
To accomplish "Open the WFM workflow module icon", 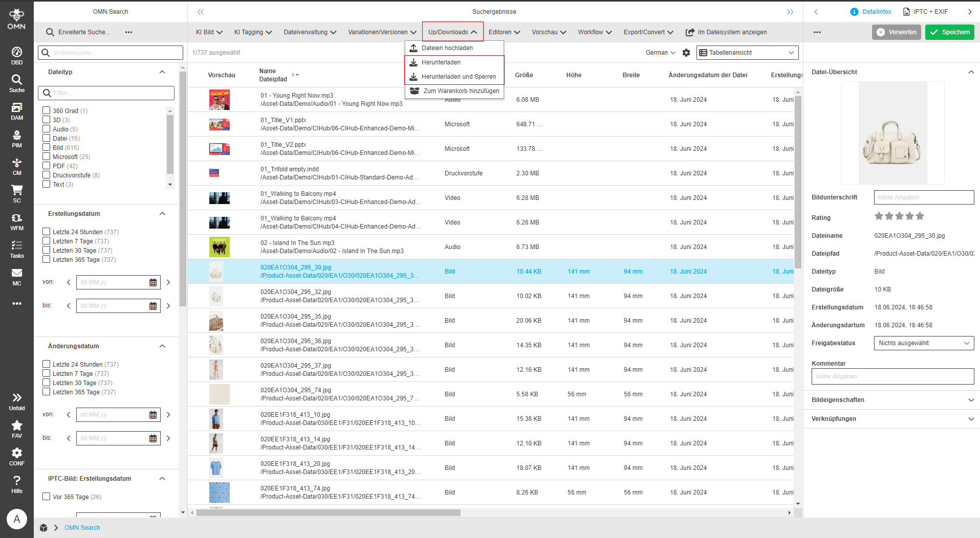I will click(17, 221).
